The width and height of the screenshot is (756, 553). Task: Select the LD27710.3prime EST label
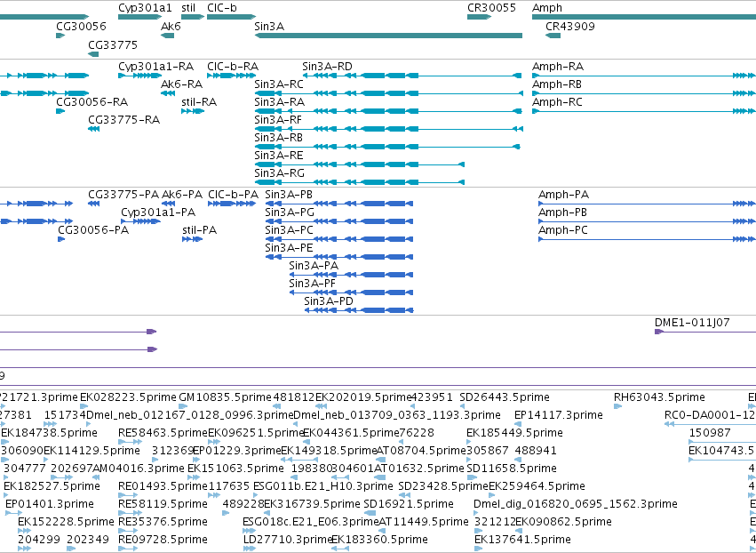click(x=288, y=540)
